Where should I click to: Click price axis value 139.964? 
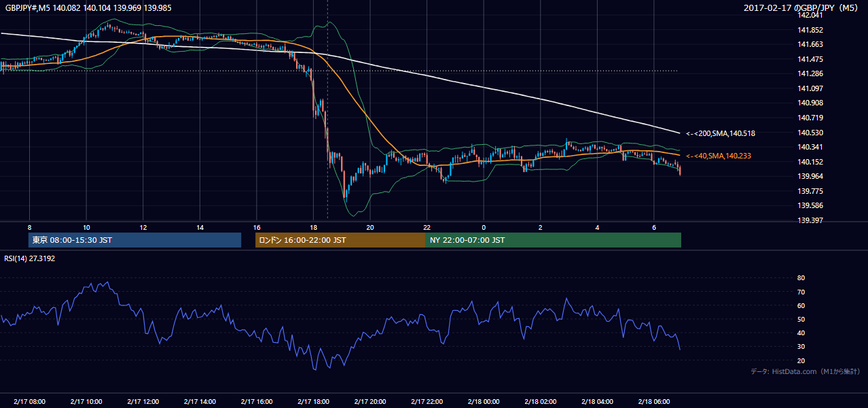[x=810, y=176]
